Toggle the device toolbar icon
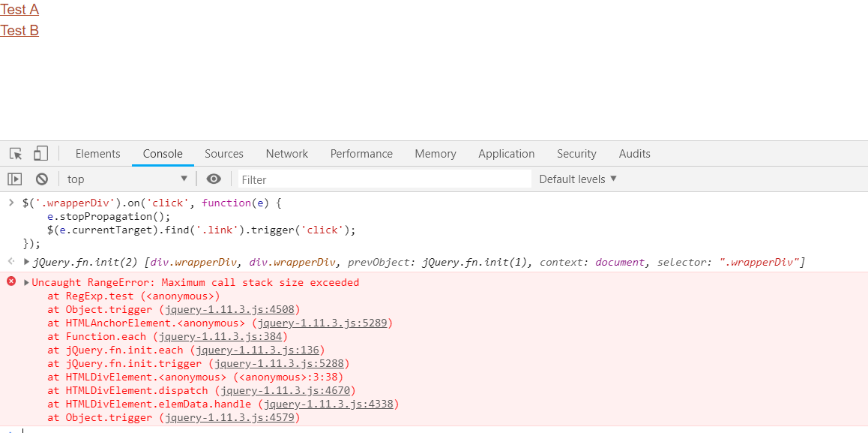The height and width of the screenshot is (433, 868). tap(41, 153)
